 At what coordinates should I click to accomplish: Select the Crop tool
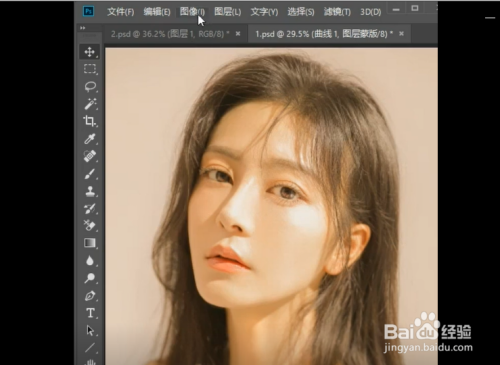click(89, 121)
